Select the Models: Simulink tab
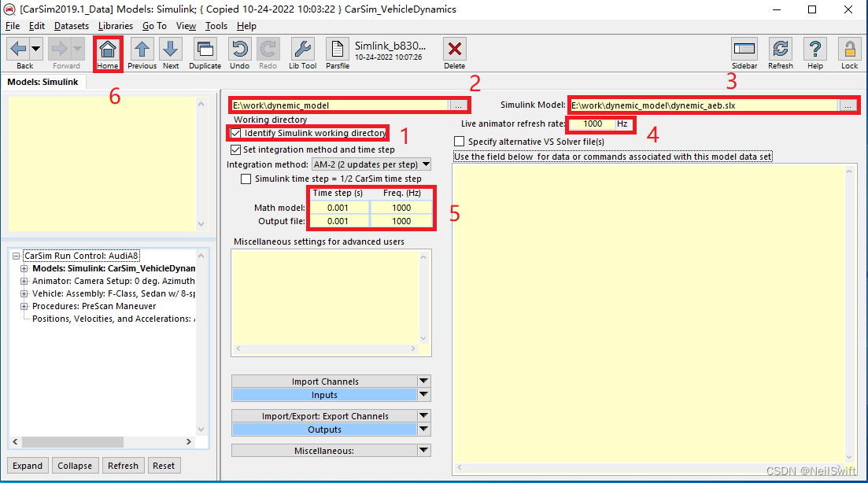Screen dimensions: 868x483 point(42,82)
